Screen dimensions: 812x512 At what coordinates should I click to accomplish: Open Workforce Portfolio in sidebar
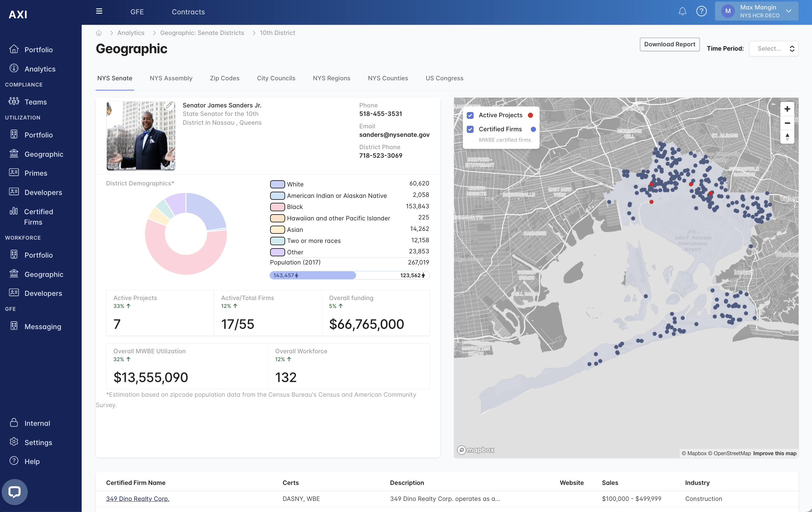[39, 255]
